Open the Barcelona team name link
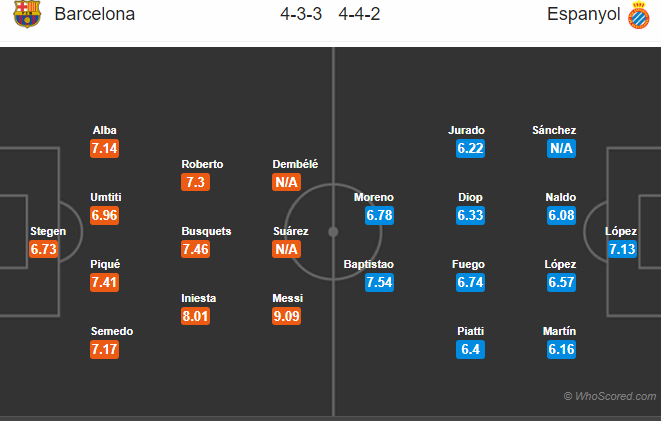This screenshot has height=421, width=661. click(95, 15)
